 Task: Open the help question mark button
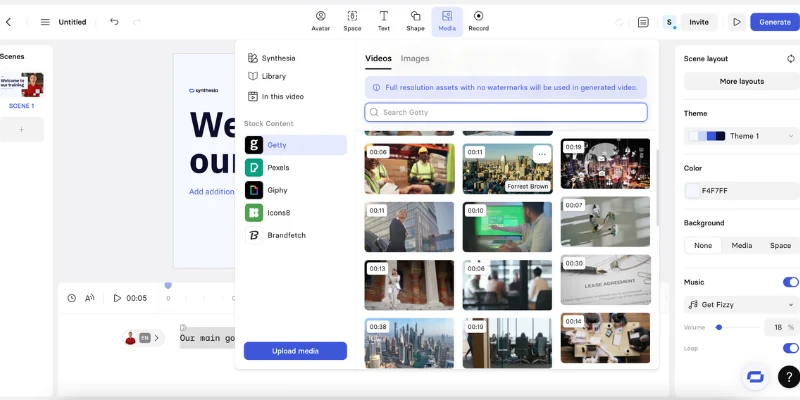coord(788,377)
